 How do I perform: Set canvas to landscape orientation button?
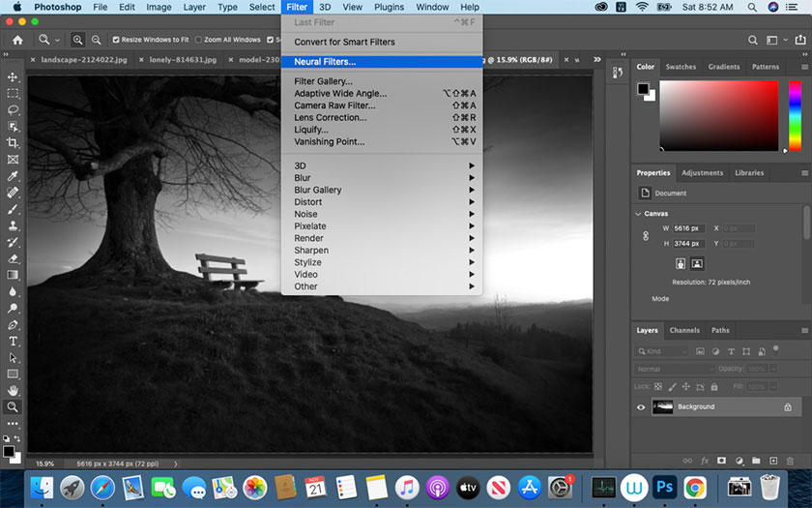pos(697,264)
